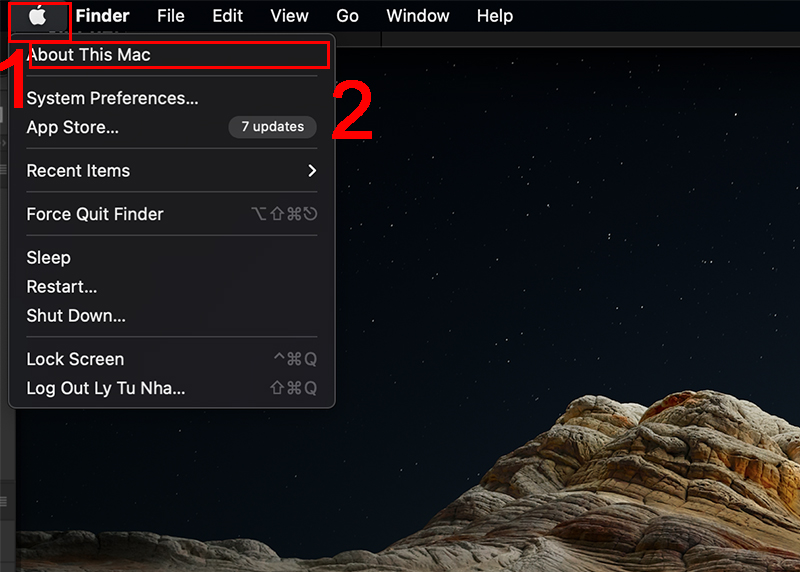Open System Preferences…
Screen dimensions: 800x572
pos(172,98)
